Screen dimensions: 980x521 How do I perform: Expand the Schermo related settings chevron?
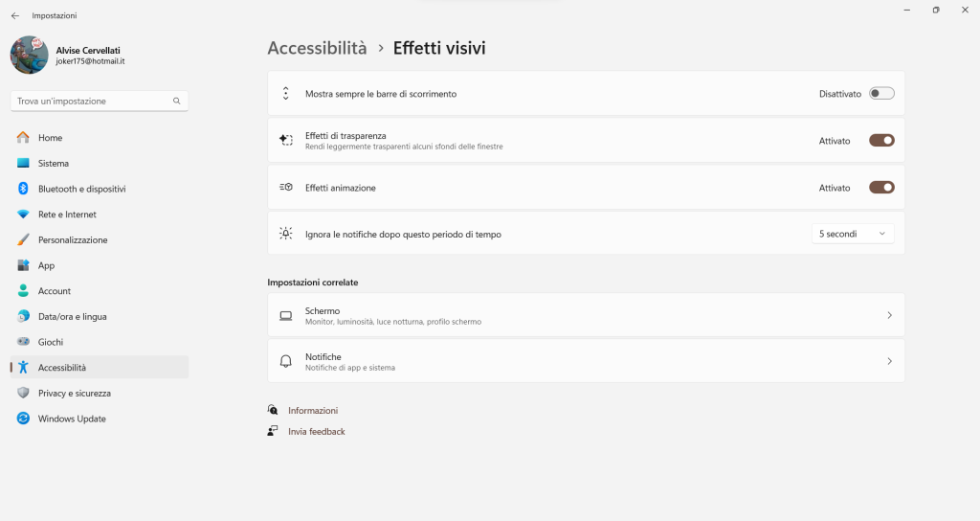coord(889,315)
